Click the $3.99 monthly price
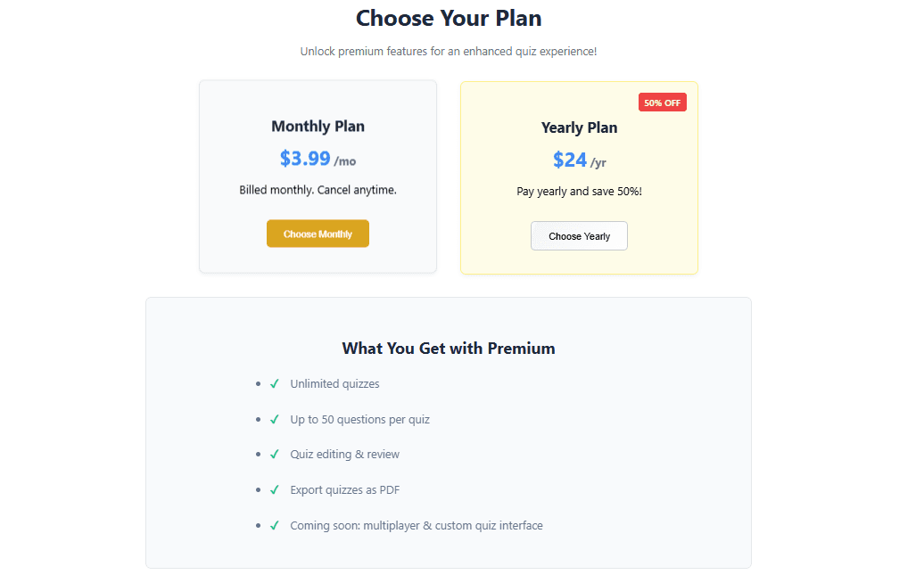The width and height of the screenshot is (924, 583). click(x=305, y=159)
